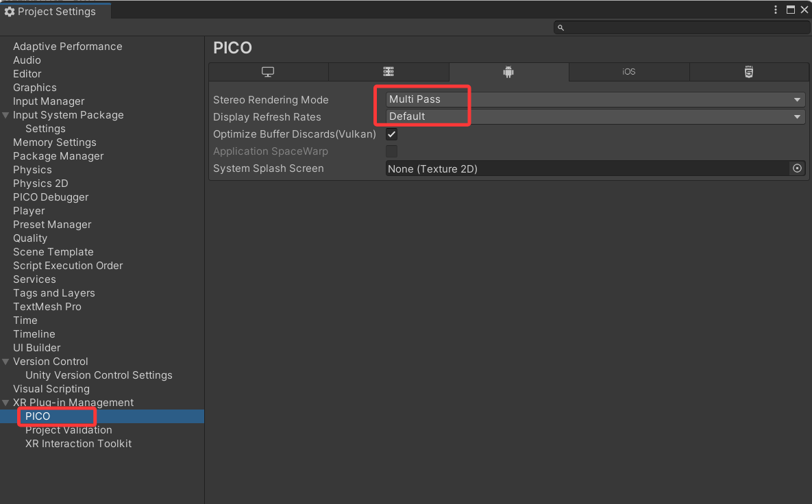The height and width of the screenshot is (504, 812).
Task: Click the Display Refresh Rates label
Action: tap(267, 117)
